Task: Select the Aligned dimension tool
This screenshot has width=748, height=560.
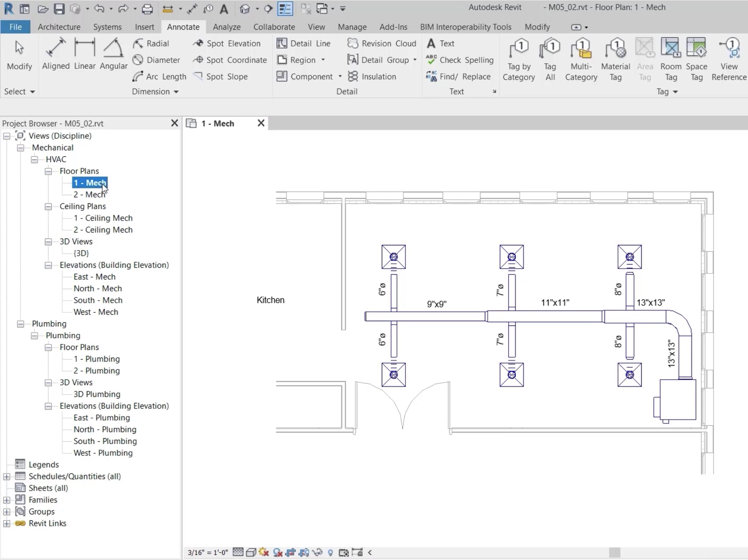Action: pos(56,54)
